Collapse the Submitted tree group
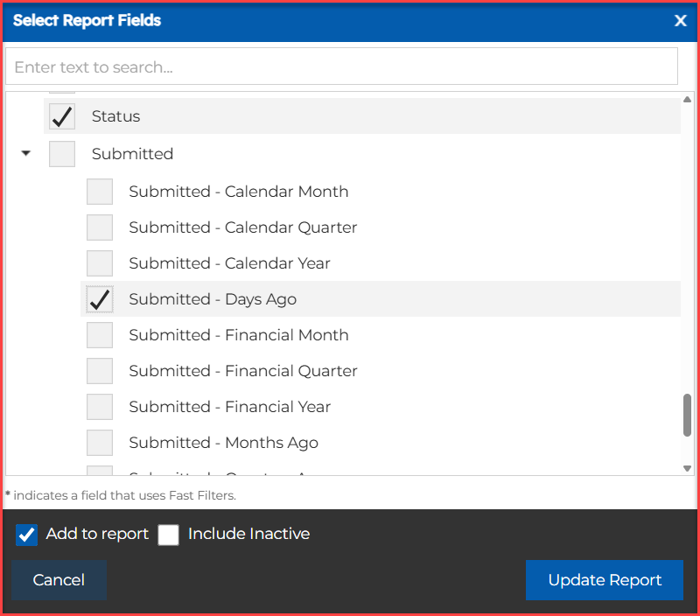 coord(25,153)
